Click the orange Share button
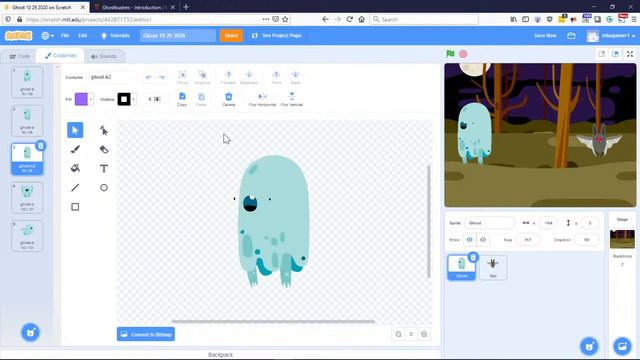 pos(231,36)
